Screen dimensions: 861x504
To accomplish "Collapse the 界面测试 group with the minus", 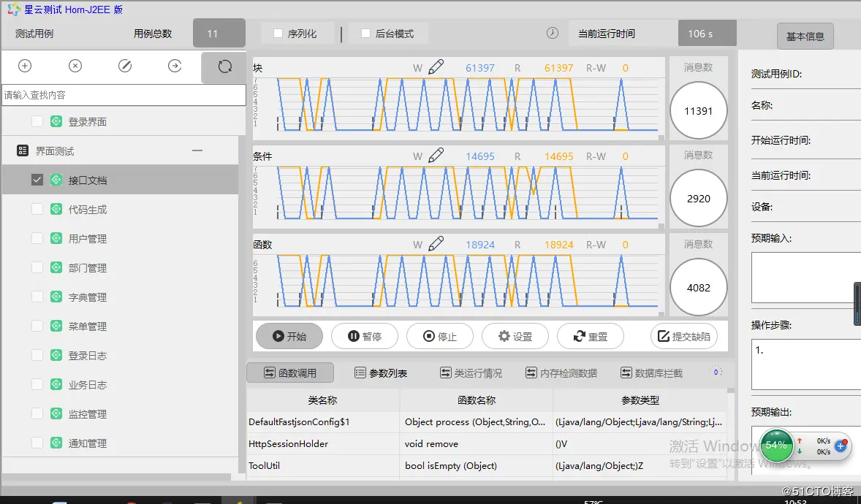I will point(197,150).
